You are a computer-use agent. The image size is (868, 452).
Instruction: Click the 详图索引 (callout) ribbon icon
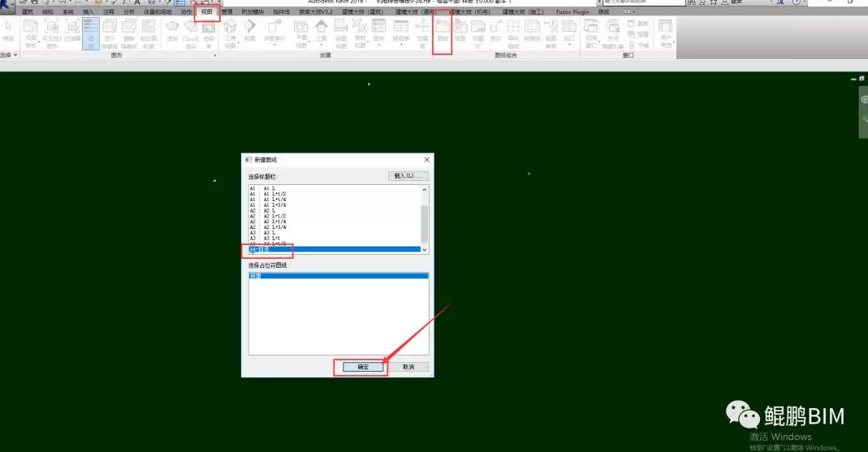(x=274, y=32)
